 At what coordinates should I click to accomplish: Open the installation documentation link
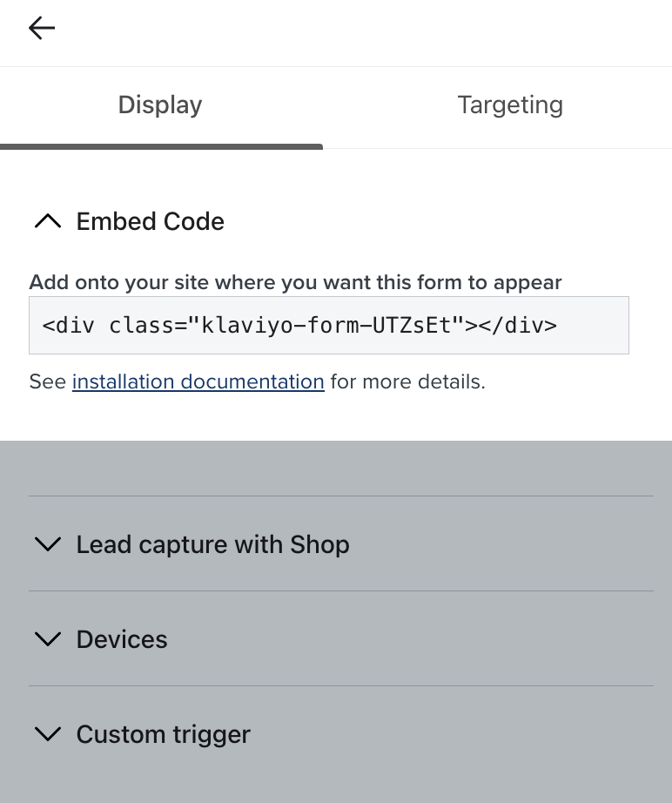click(x=198, y=381)
